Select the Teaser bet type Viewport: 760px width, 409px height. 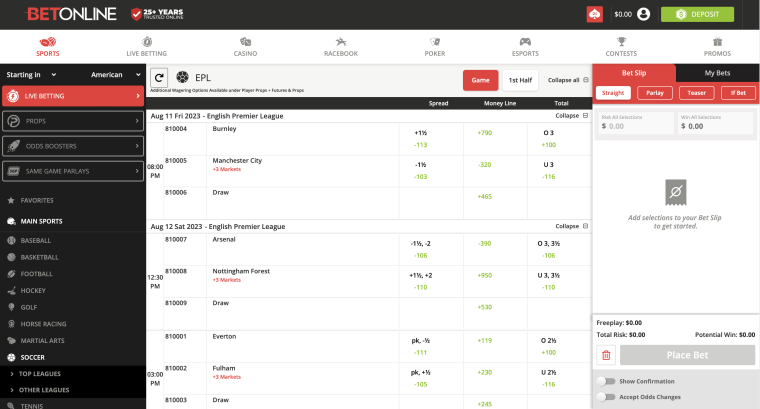[x=697, y=93]
